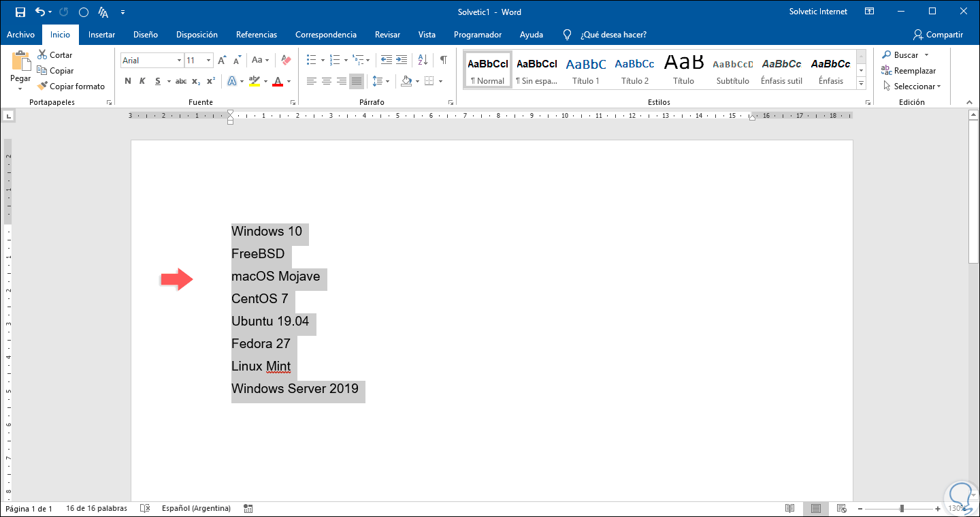Screen dimensions: 980x517
Task: Center the selected text
Action: click(x=327, y=81)
